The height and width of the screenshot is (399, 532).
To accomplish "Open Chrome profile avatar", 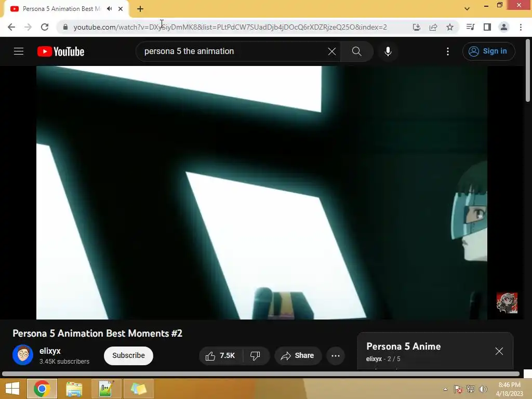I will (x=504, y=27).
